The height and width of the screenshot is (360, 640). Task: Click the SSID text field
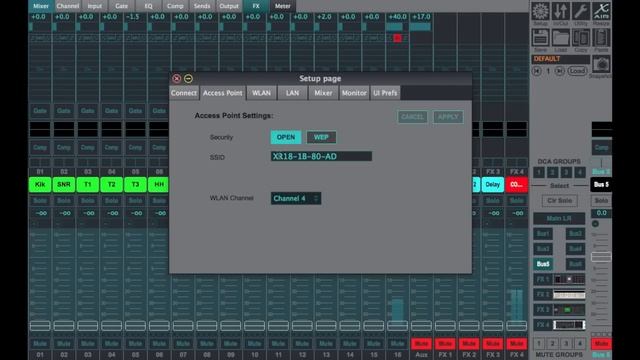(x=321, y=156)
